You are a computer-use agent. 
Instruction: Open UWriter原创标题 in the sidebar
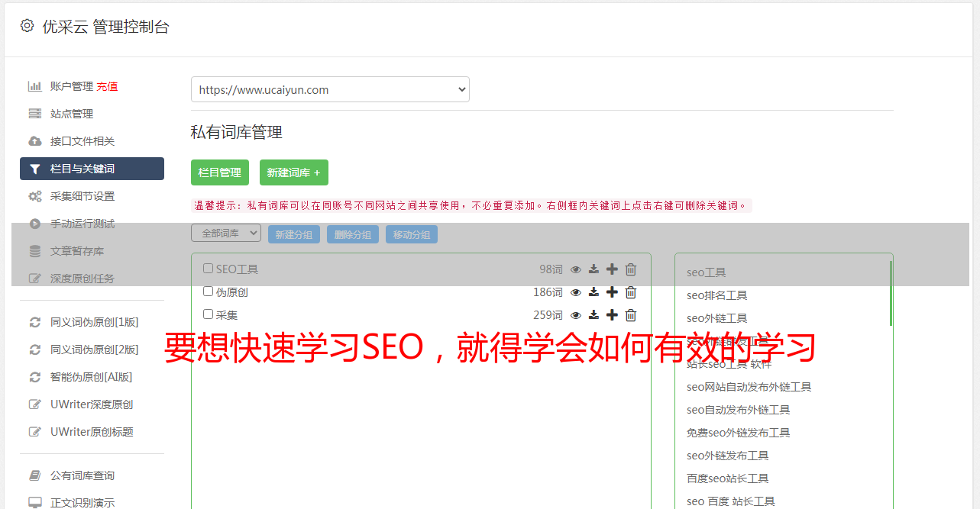(92, 432)
